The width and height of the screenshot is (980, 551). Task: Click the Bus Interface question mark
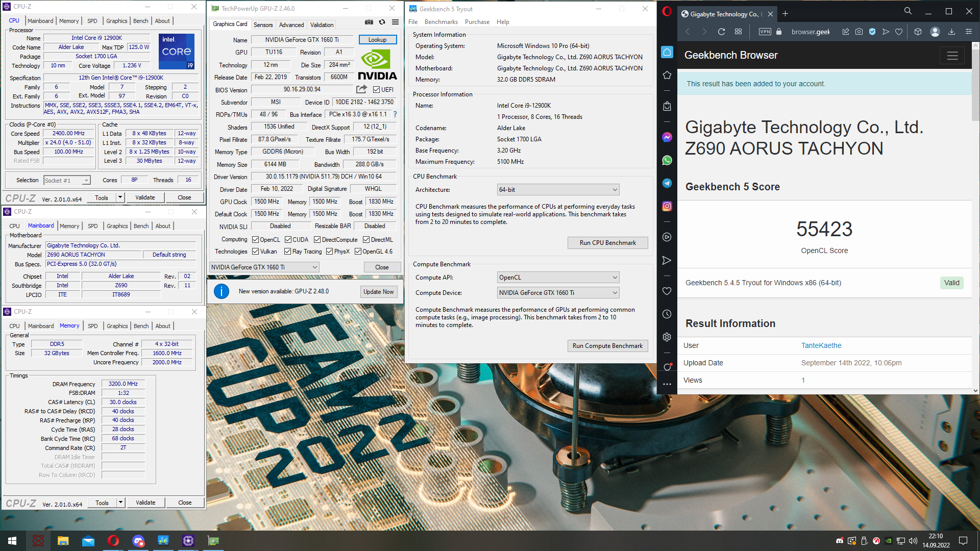[x=395, y=114]
